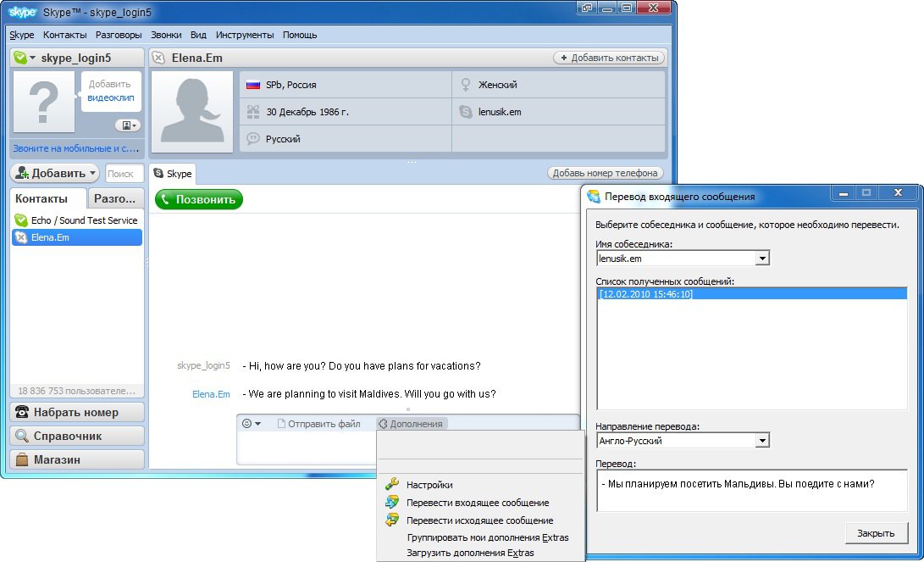Open the Skype menu
This screenshot has width=924, height=562.
pos(22,35)
